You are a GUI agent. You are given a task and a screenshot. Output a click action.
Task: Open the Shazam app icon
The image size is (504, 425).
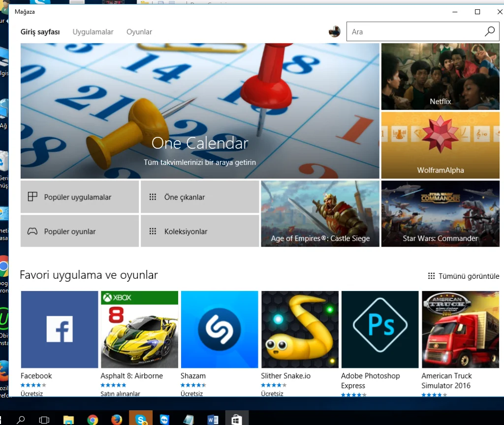pos(220,329)
